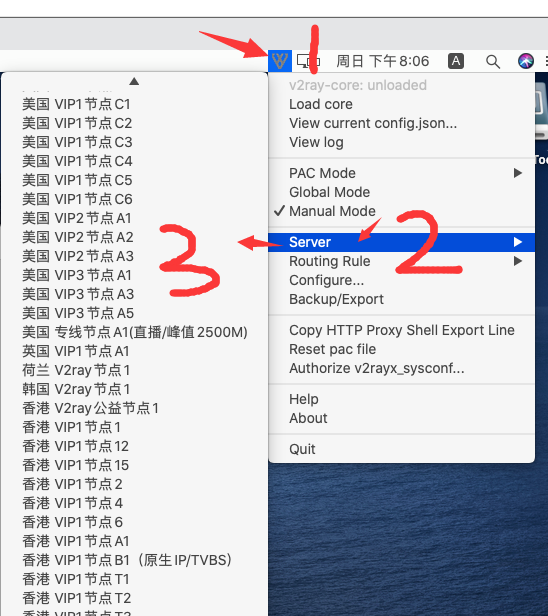Click the menu bar clock showing 8:06
The height and width of the screenshot is (616, 548).
coord(383,61)
